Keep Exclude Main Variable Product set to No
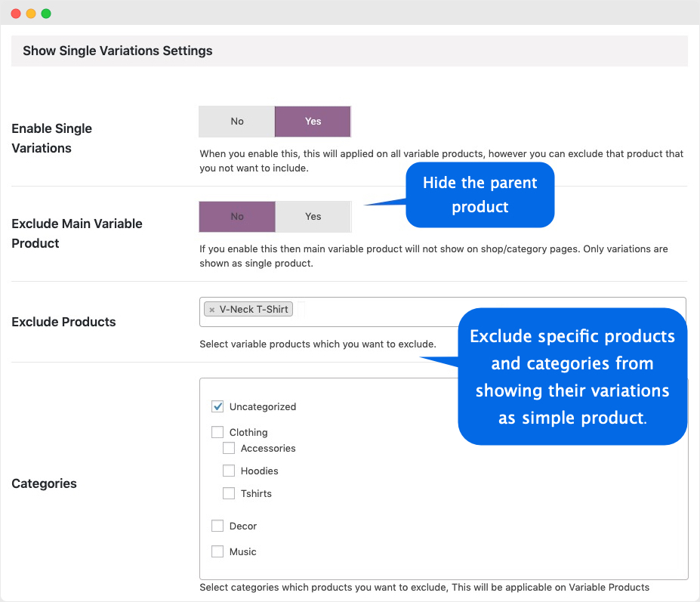The height and width of the screenshot is (602, 700). coord(236,216)
